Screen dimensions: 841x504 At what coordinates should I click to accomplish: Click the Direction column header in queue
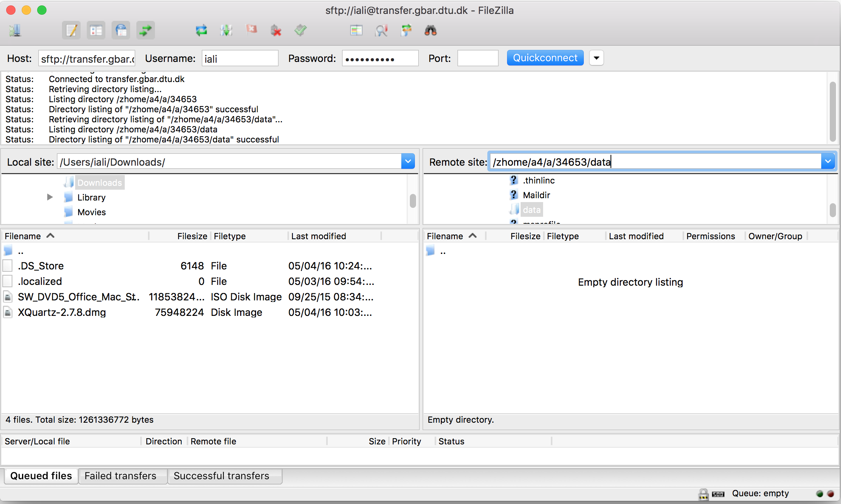click(x=164, y=441)
